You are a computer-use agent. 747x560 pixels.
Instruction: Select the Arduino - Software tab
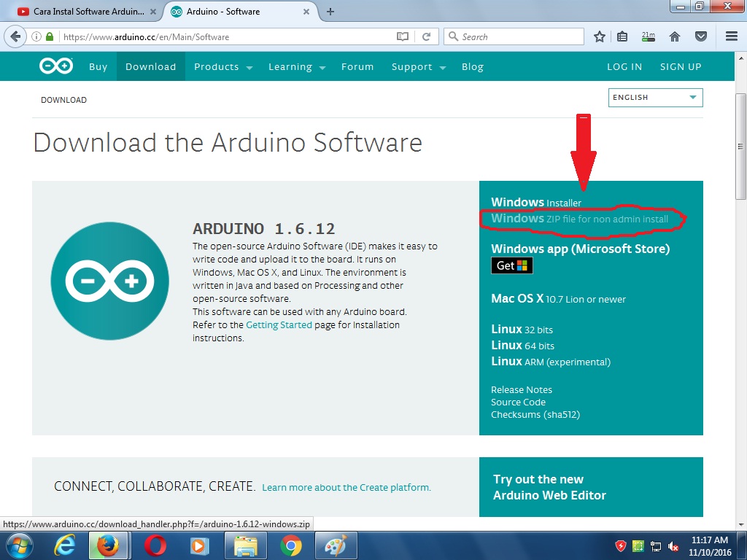[241, 12]
